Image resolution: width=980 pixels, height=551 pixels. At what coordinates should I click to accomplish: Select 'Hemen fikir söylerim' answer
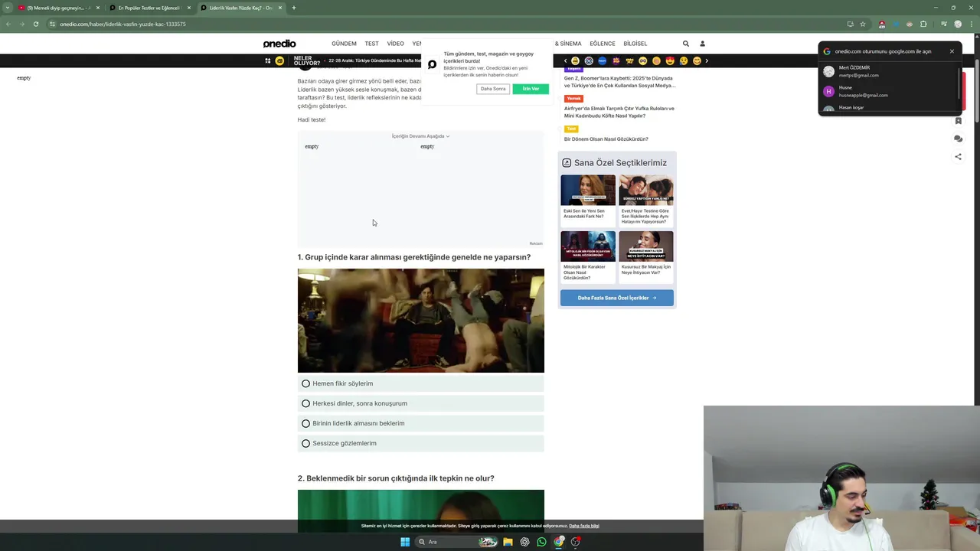[421, 383]
